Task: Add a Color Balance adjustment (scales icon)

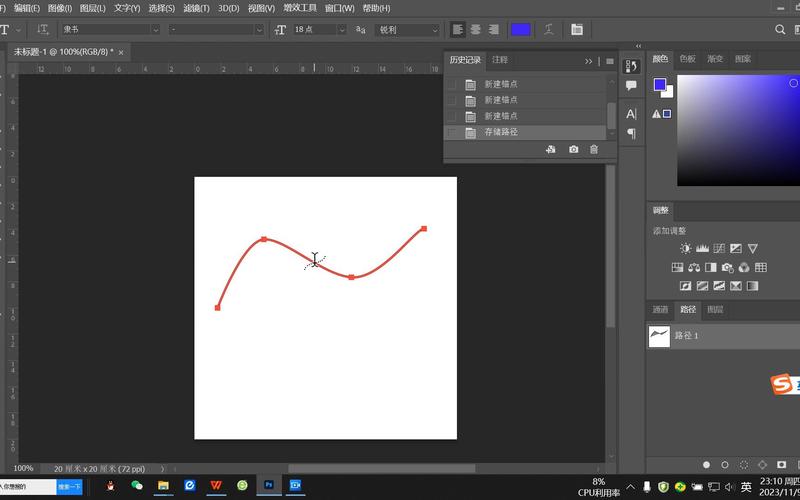Action: pyautogui.click(x=694, y=267)
